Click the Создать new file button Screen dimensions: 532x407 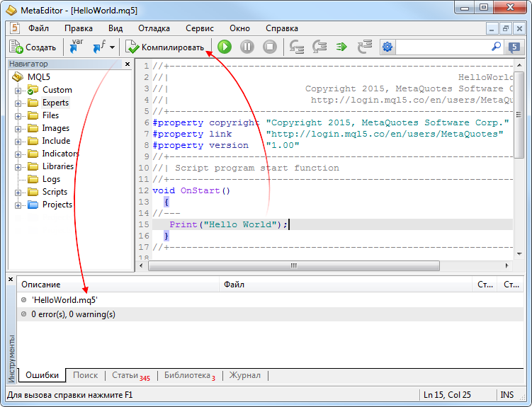coord(33,47)
